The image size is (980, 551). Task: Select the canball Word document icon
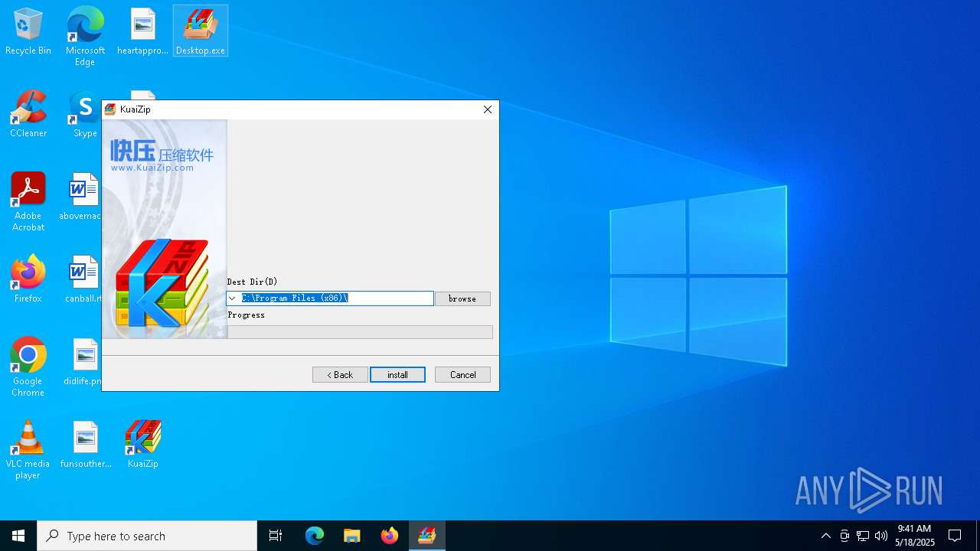83,279
